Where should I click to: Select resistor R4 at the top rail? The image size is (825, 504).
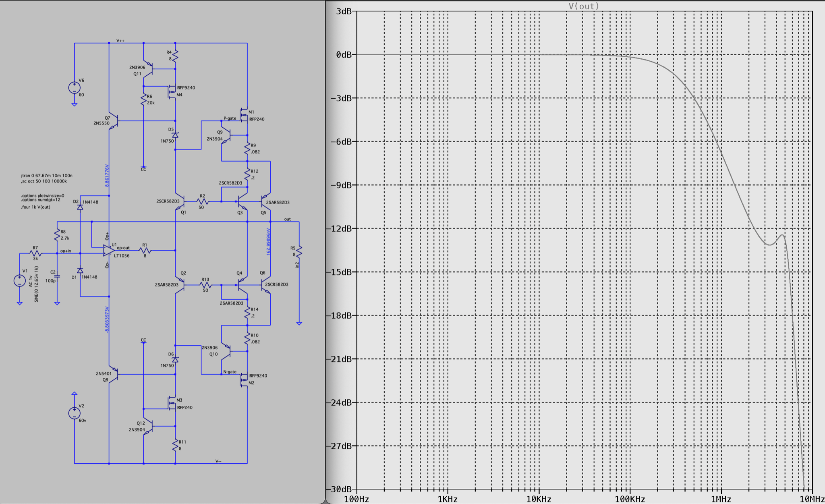coord(176,56)
